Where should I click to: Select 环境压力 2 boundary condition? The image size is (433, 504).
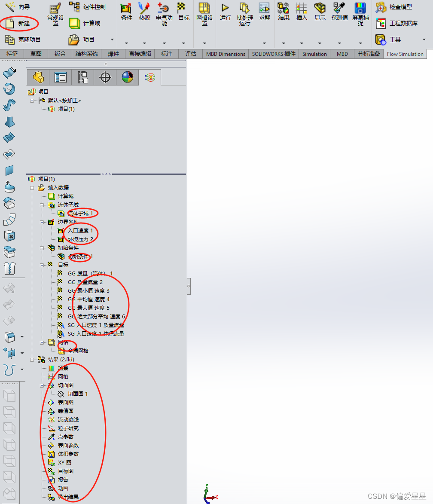[x=80, y=239]
